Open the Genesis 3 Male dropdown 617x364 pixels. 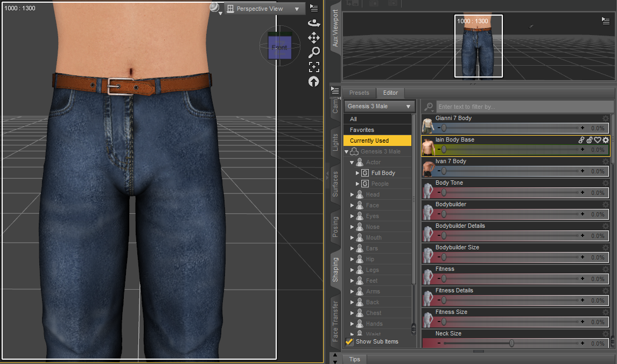(x=378, y=106)
